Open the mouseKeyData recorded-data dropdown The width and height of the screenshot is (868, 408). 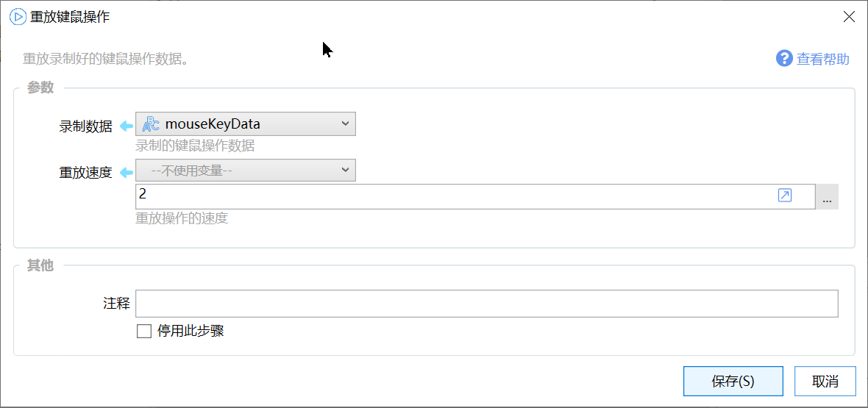click(245, 124)
